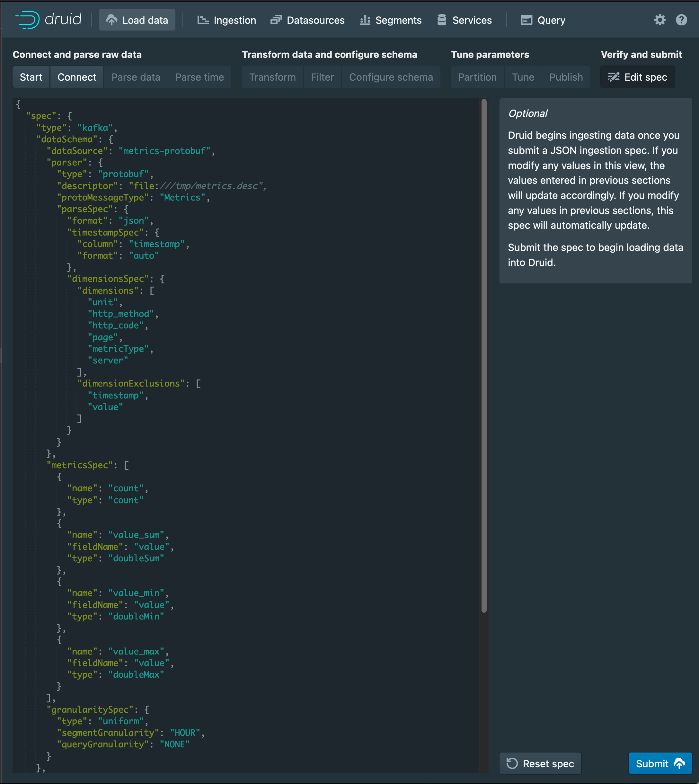
Task: Click the Ingestion gantt icon
Action: pos(203,20)
